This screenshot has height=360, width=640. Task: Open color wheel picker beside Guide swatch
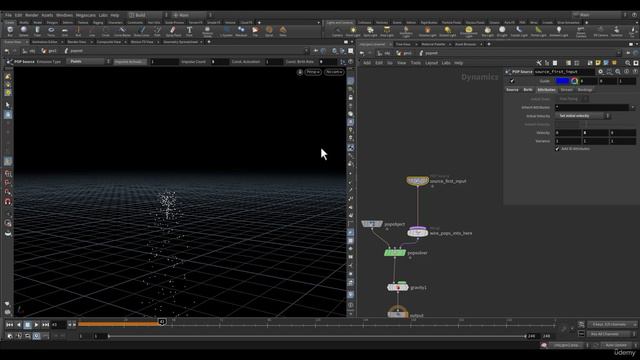574,81
